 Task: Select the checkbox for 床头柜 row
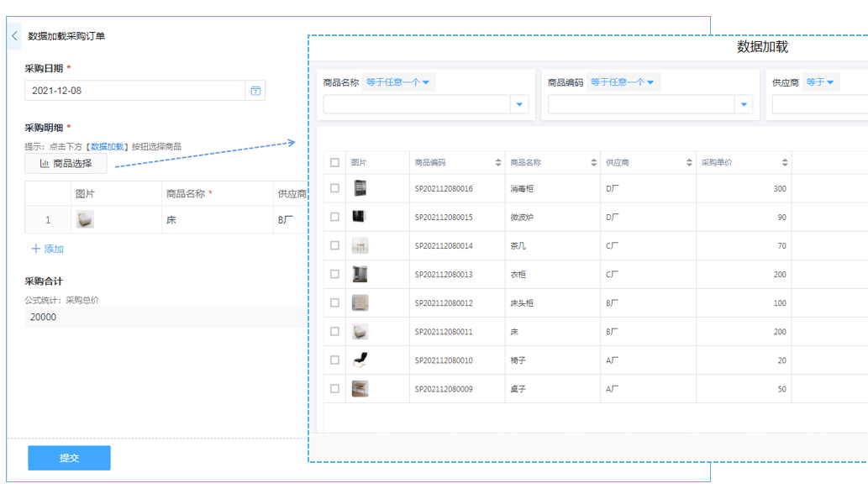[x=335, y=302]
